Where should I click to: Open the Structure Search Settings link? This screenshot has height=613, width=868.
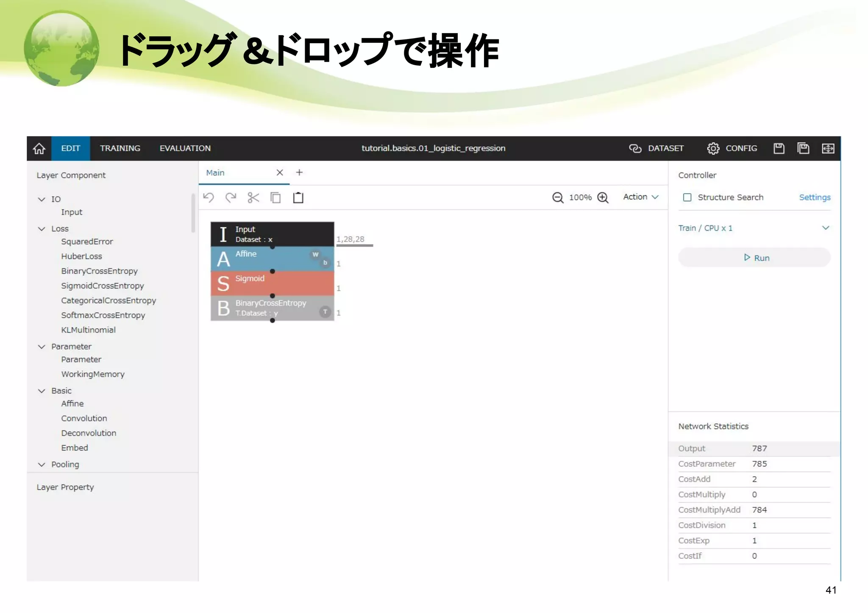coord(815,197)
